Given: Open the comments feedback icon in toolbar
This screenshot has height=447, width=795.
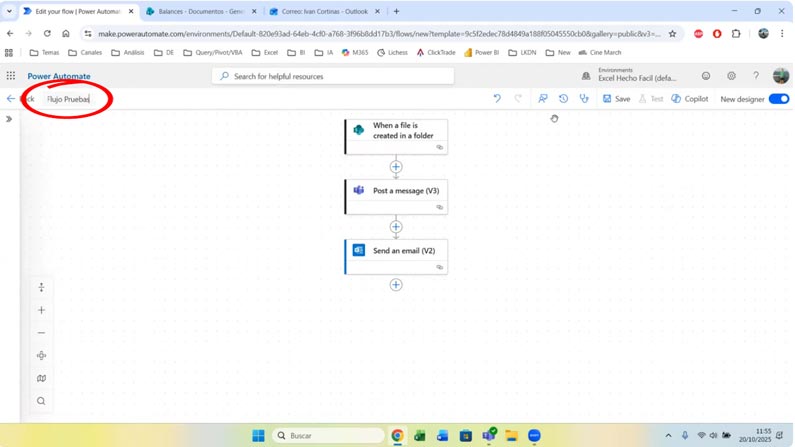Looking at the screenshot, I should coord(543,99).
